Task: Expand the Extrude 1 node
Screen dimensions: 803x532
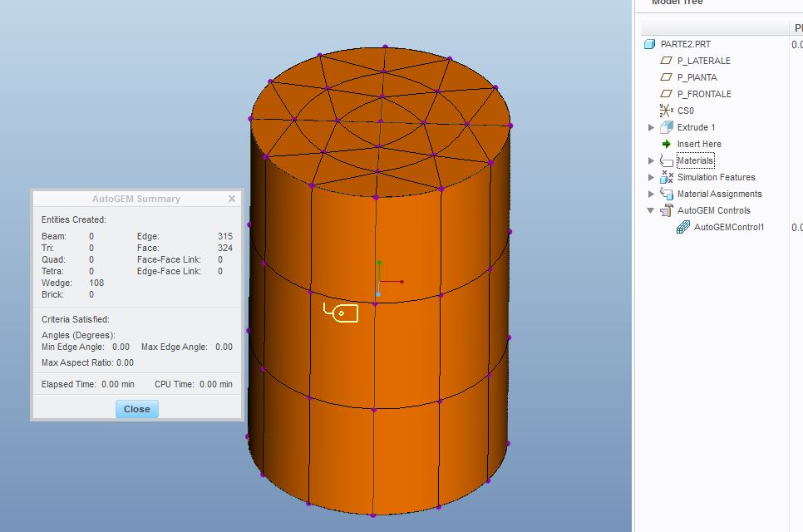Action: coord(651,127)
